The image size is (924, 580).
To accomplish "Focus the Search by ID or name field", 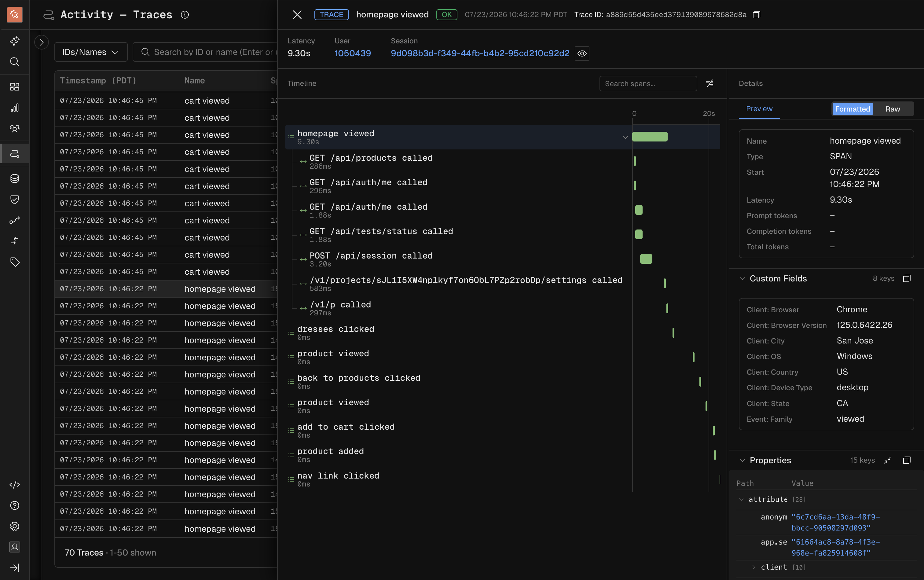I will (205, 52).
